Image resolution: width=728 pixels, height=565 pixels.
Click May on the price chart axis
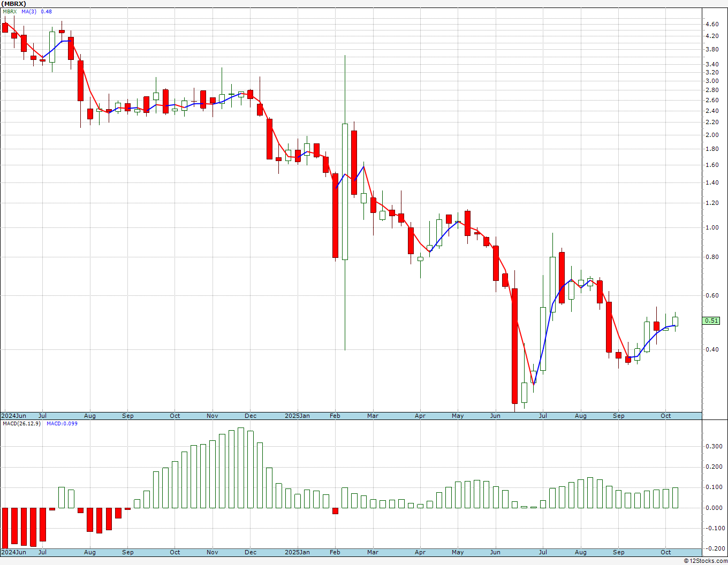[x=458, y=416]
